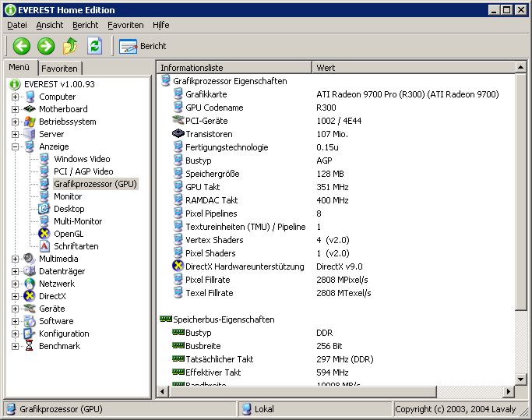Click the Refresh toolbar icon

pos(95,46)
